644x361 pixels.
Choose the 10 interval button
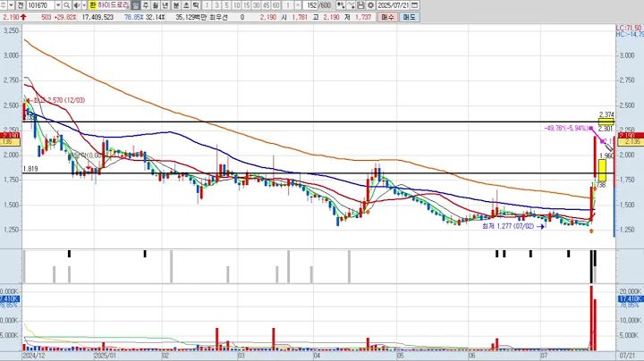tap(236, 5)
